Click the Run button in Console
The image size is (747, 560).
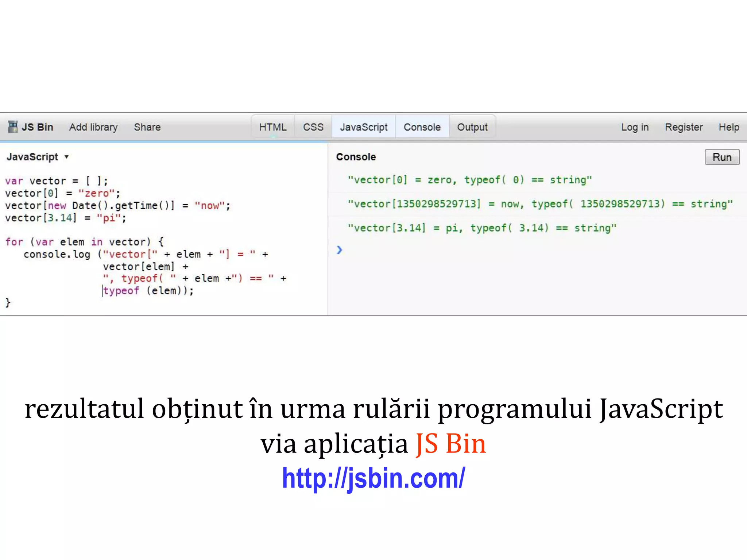tap(722, 157)
